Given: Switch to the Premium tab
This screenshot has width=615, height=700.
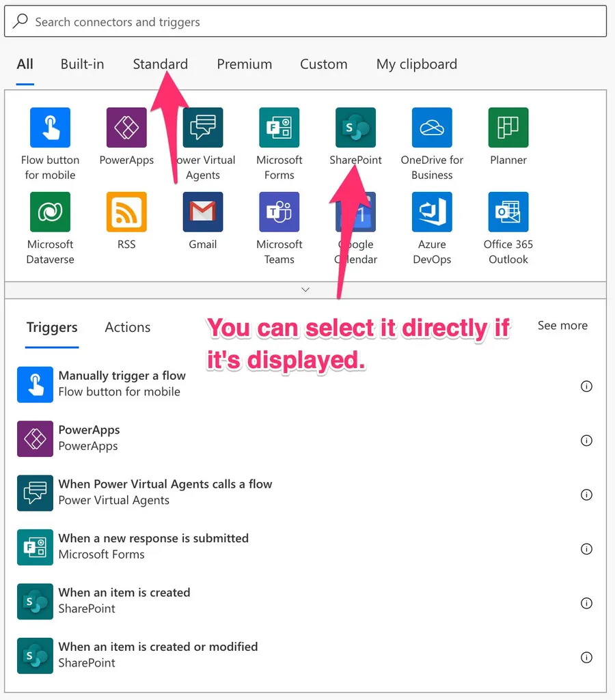Looking at the screenshot, I should [244, 64].
